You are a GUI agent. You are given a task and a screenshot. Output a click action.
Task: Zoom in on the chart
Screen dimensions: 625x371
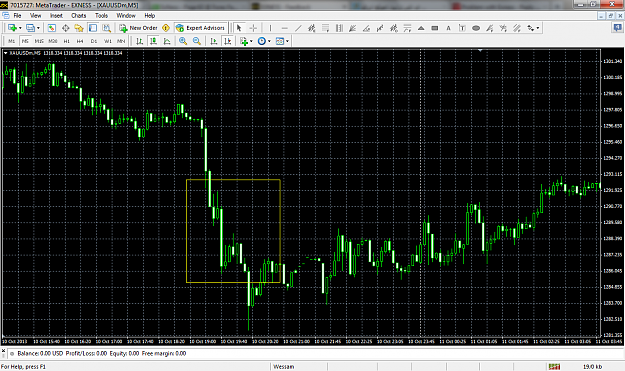183,41
